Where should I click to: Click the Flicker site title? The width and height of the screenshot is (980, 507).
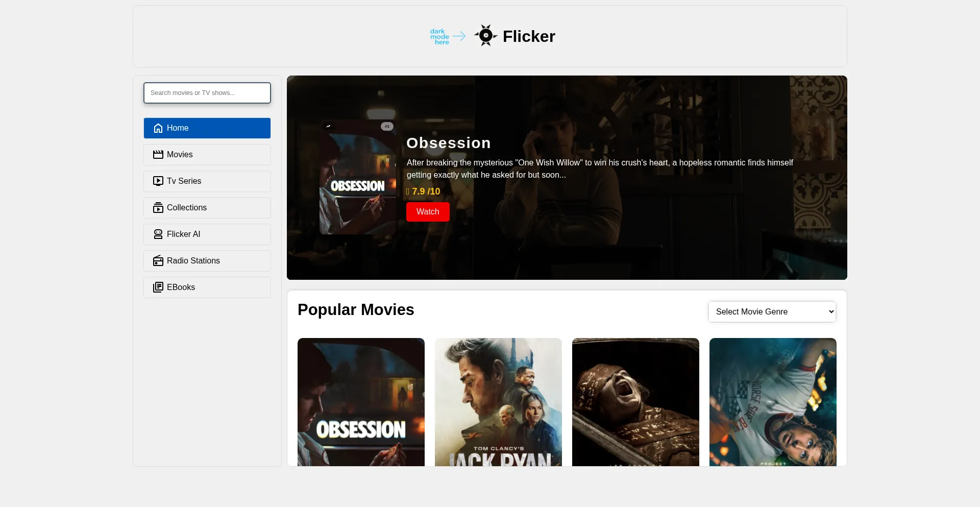(529, 36)
